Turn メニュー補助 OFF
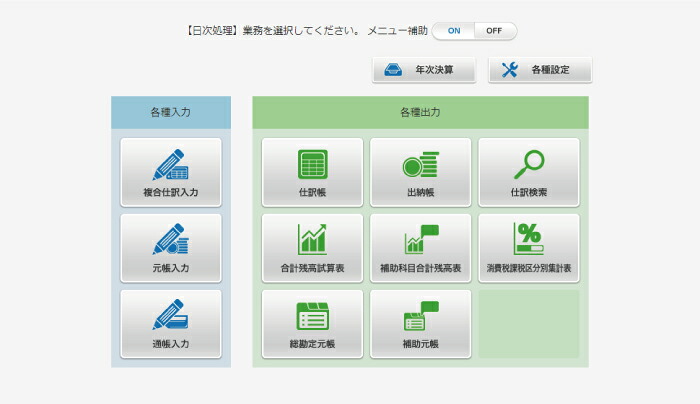 click(x=494, y=31)
